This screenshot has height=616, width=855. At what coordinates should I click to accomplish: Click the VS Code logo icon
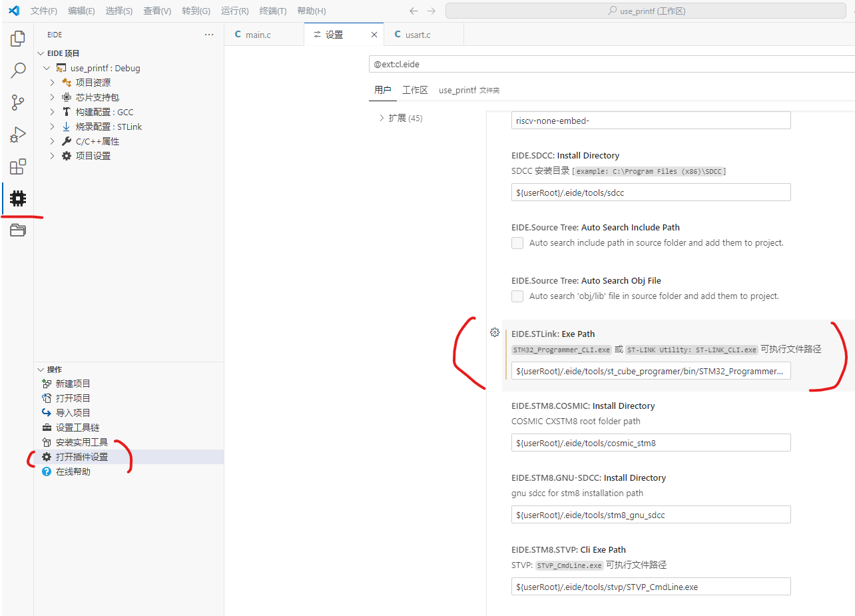[x=14, y=11]
